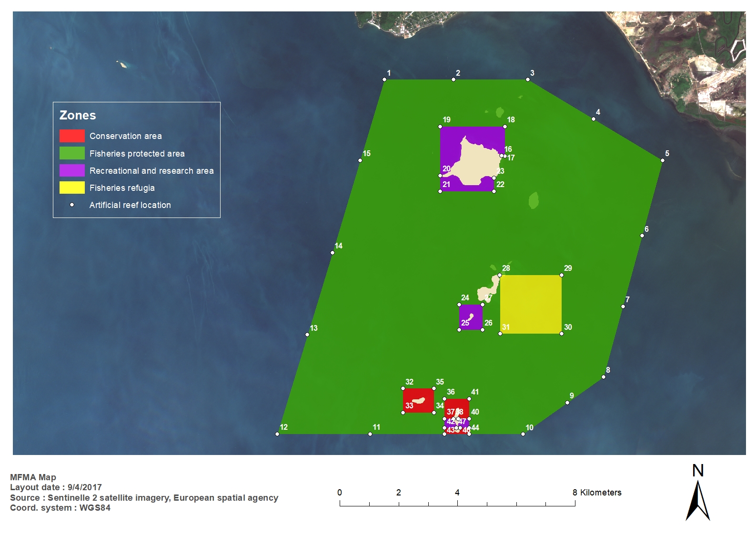Screen dimensions: 756x534
Task: Click reef point marker 32
Action: [403, 388]
